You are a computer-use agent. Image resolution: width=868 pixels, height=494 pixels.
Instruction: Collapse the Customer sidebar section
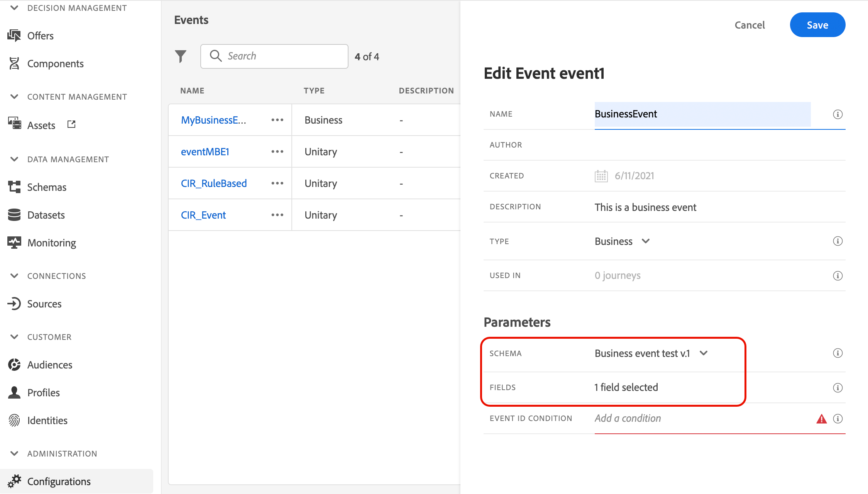[x=14, y=337]
